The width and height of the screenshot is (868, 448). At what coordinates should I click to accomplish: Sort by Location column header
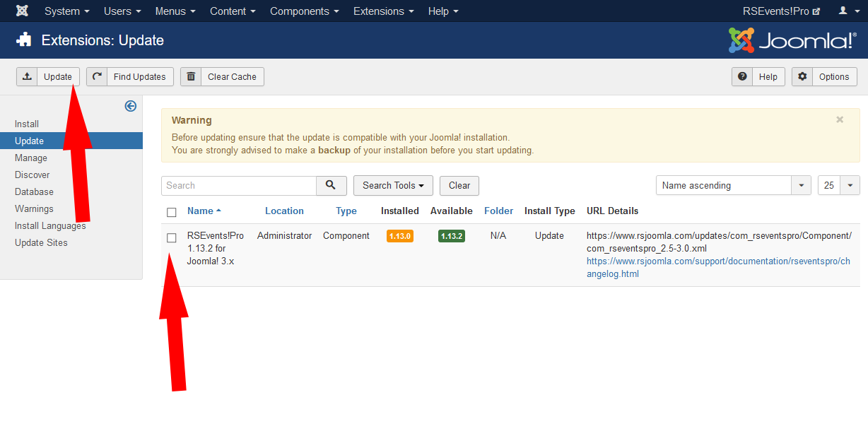[284, 211]
